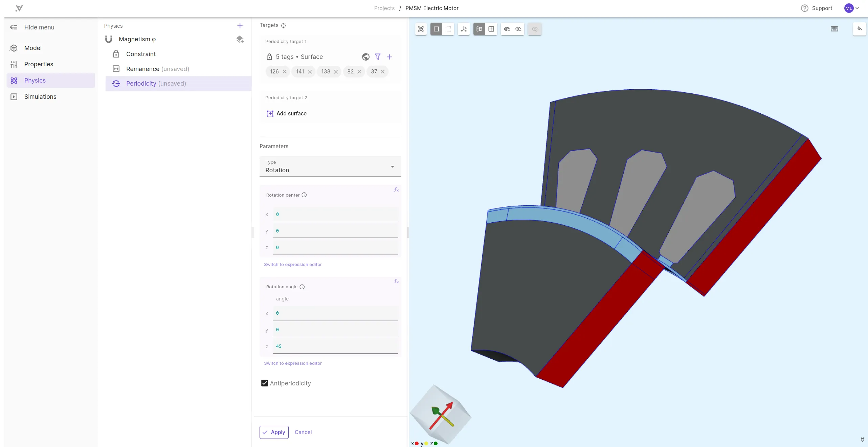Click Rotation center z input field
Image resolution: width=868 pixels, height=447 pixels.
(335, 247)
